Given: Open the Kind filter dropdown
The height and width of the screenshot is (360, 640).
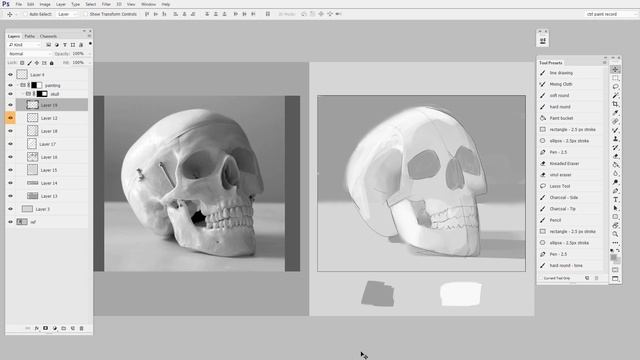Looking at the screenshot, I should [24, 45].
